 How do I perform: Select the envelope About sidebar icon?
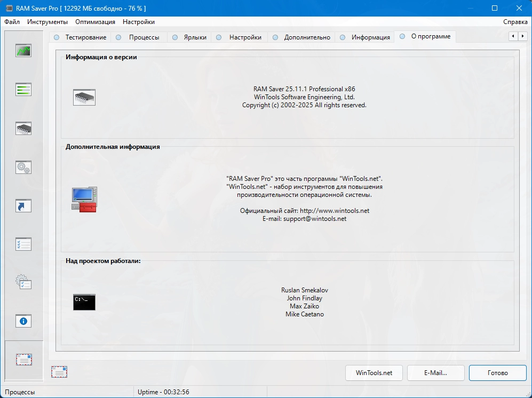(24, 360)
